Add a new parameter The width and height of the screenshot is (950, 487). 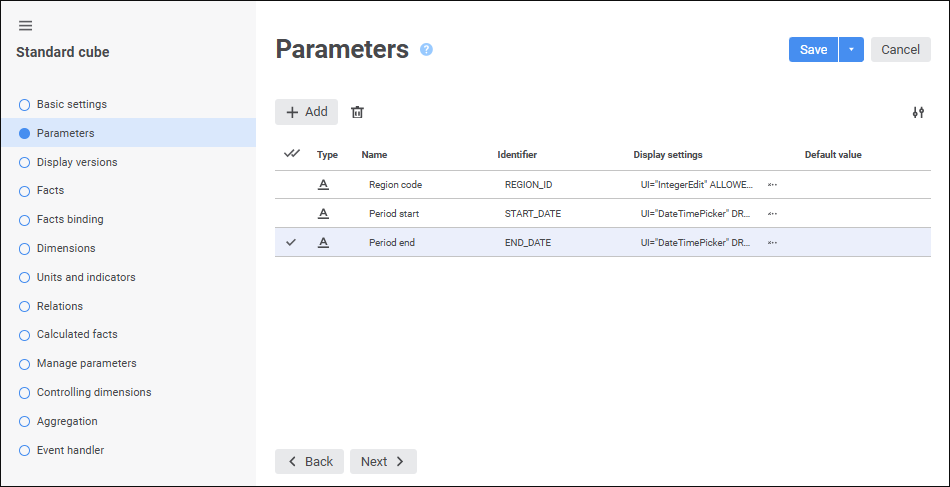(306, 112)
